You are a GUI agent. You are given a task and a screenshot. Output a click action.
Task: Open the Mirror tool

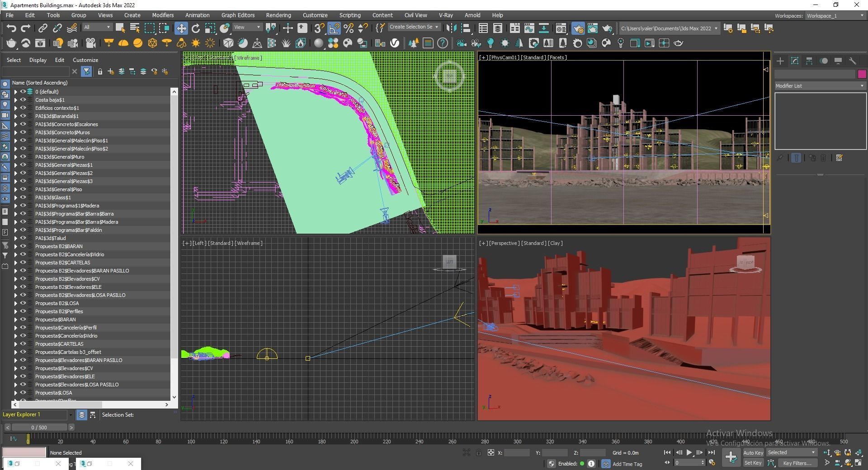451,28
